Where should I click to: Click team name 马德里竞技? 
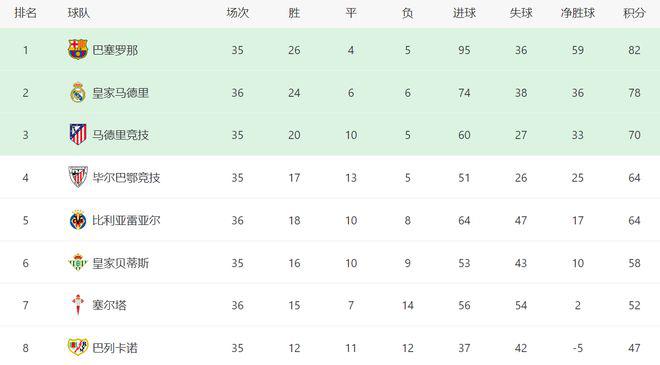pos(120,135)
